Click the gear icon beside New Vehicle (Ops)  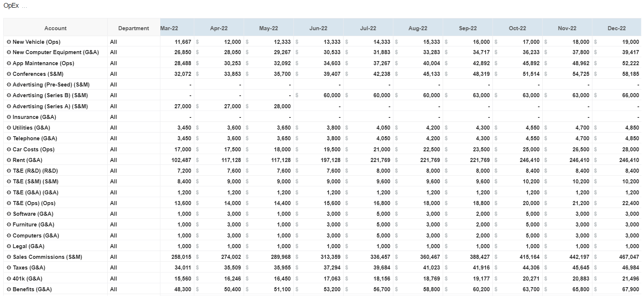[x=9, y=42]
